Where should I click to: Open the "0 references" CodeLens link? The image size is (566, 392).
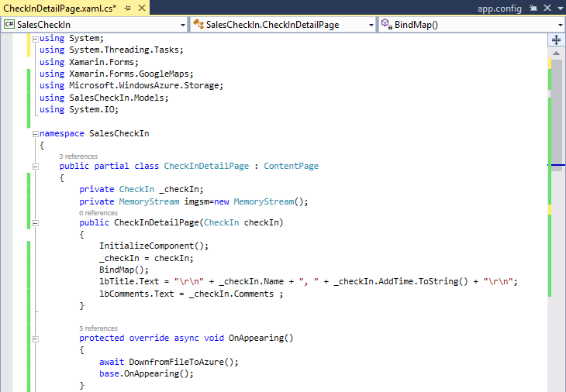(98, 213)
